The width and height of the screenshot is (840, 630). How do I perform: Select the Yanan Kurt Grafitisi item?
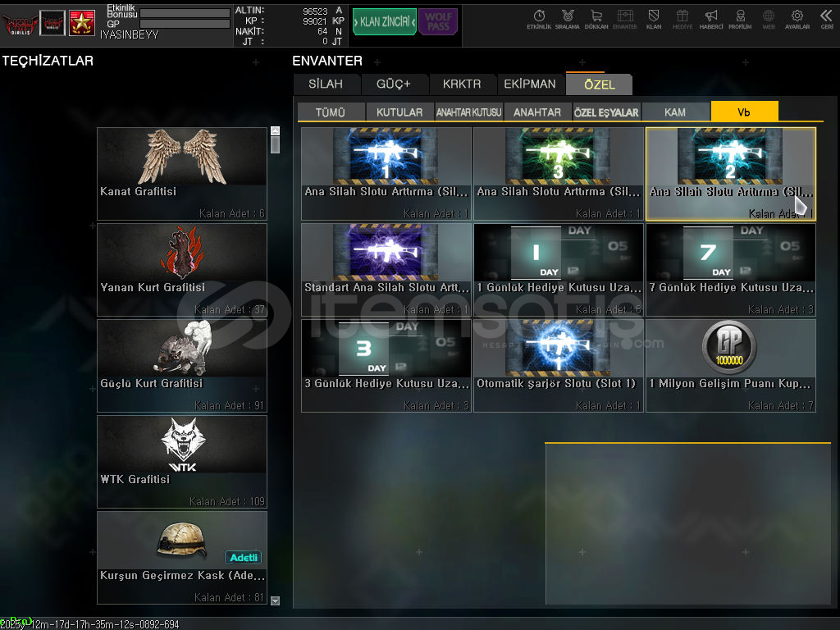point(181,269)
